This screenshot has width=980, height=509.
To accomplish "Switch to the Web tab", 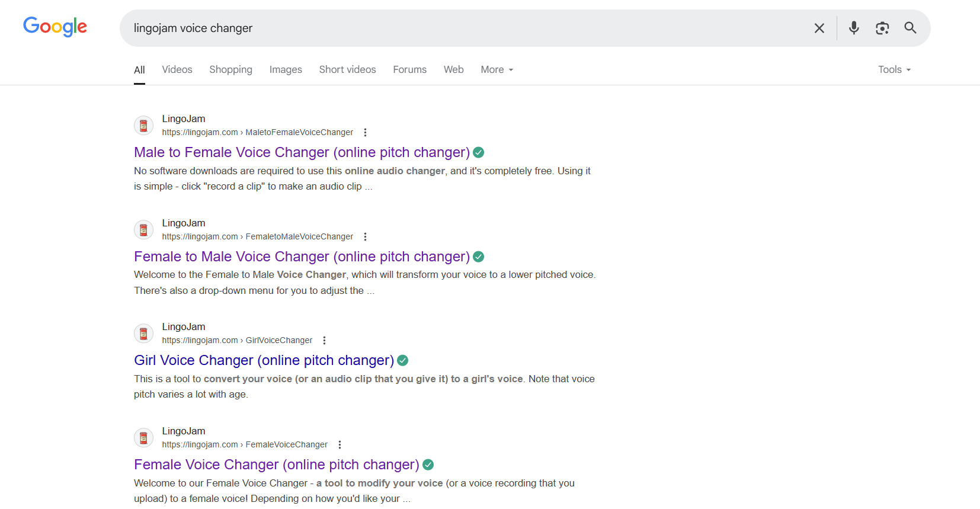I will tap(453, 70).
